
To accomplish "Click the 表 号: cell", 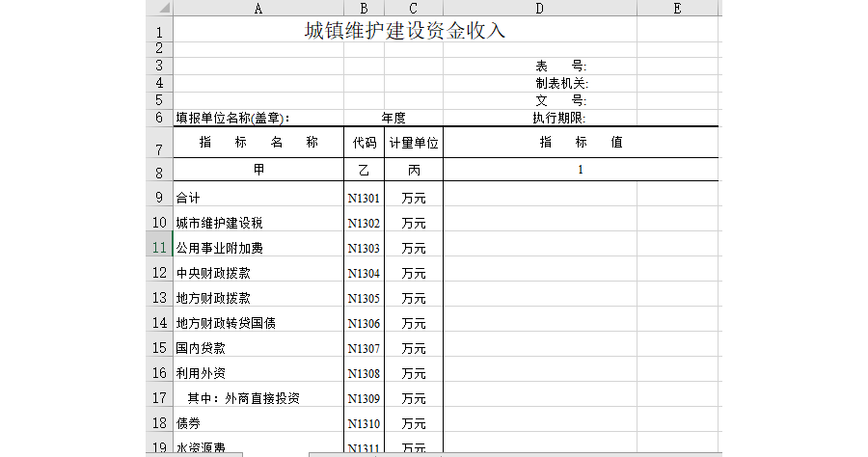I will (540, 66).
